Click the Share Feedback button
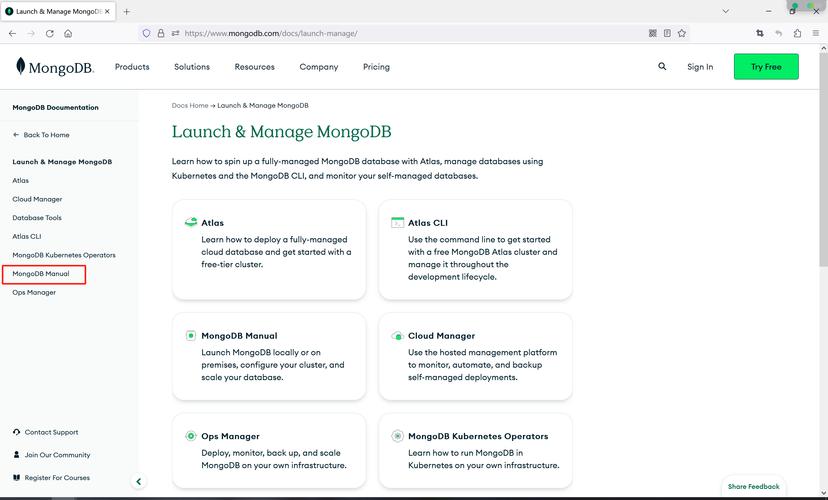 754,486
